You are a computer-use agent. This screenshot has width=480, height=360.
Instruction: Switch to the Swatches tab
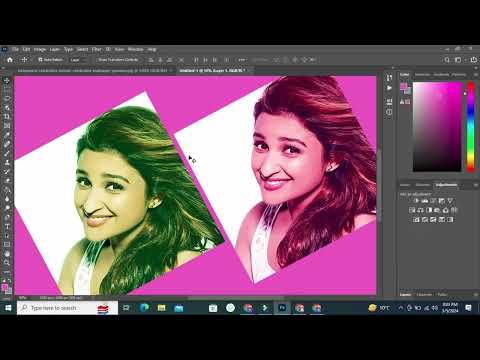[422, 75]
